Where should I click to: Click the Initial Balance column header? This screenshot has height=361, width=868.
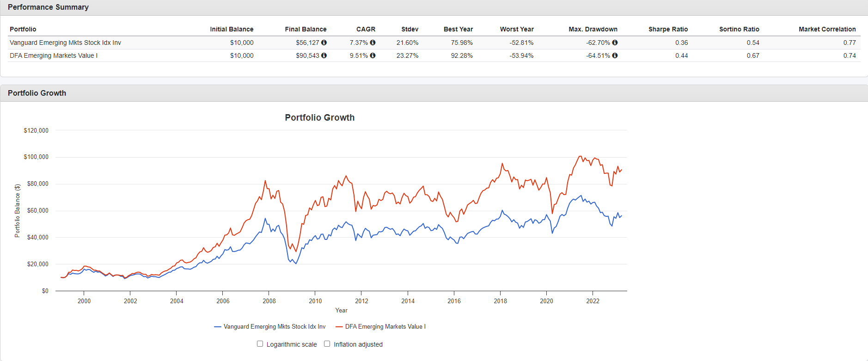click(232, 29)
